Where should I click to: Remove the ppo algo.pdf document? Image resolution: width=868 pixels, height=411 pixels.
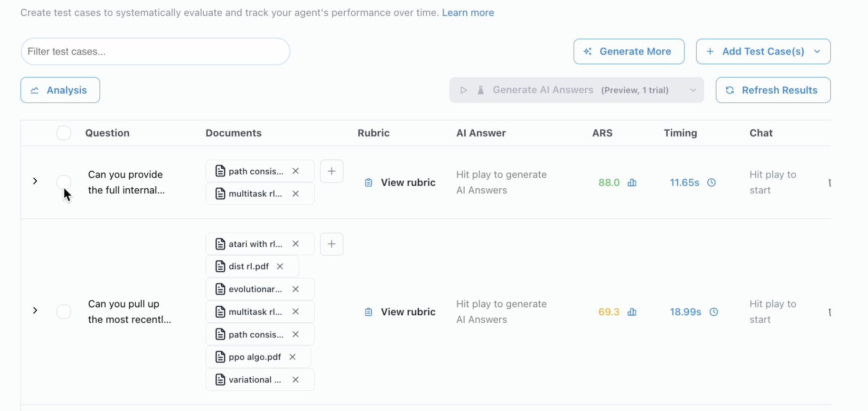[293, 357]
